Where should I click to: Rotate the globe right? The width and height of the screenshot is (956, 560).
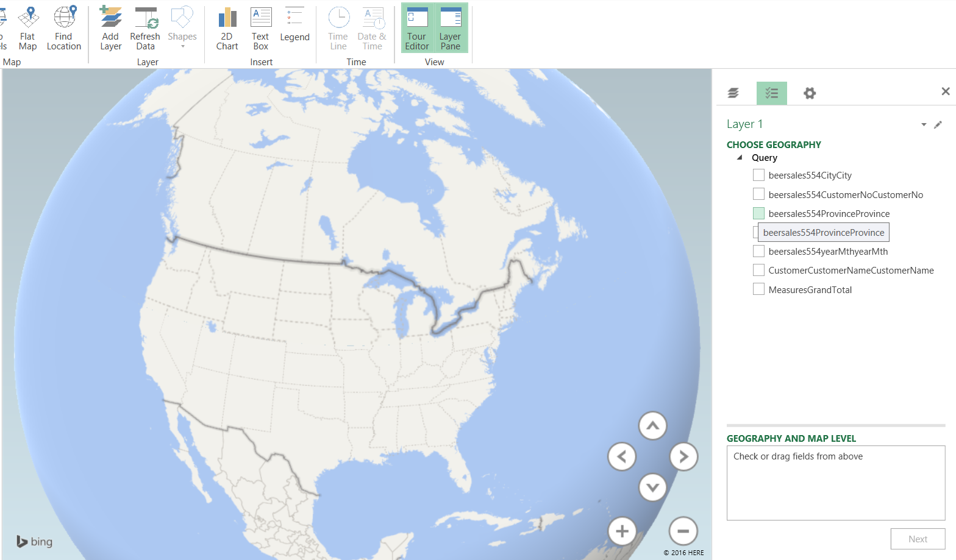[683, 456]
